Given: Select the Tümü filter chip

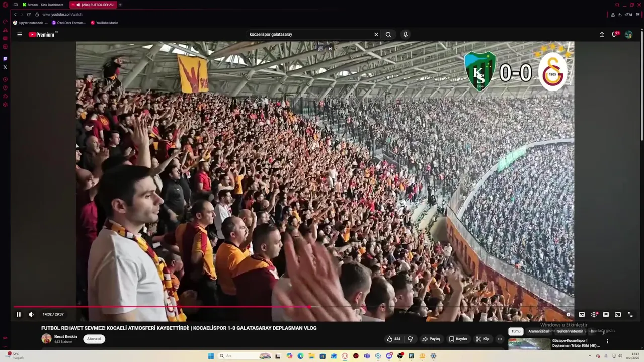Looking at the screenshot, I should tap(516, 331).
